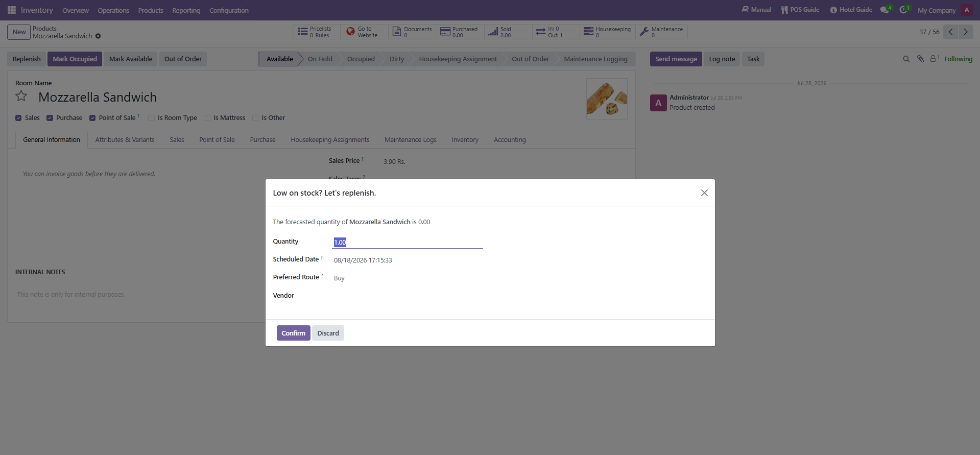Screen dimensions: 980x455
Task: Click the attachments paperclip icon
Action: click(x=920, y=59)
